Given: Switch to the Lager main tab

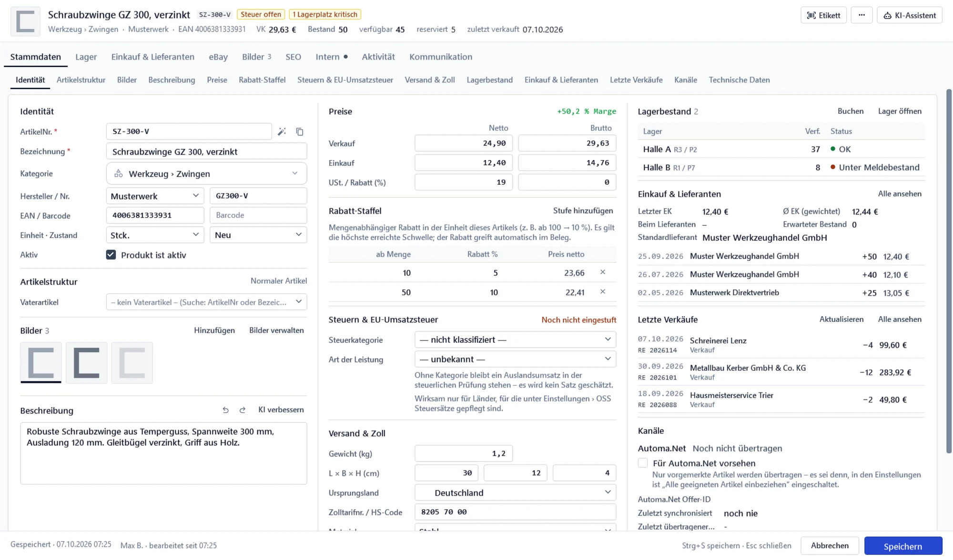Looking at the screenshot, I should click(x=86, y=57).
